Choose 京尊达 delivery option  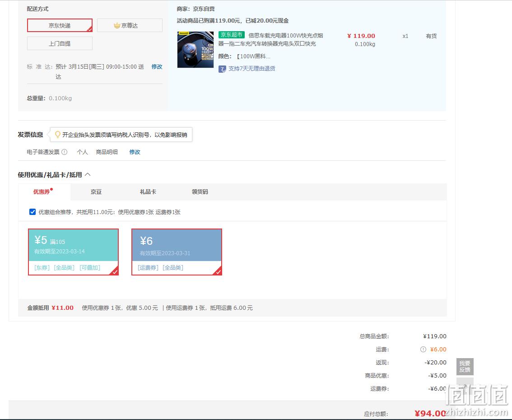pos(130,25)
